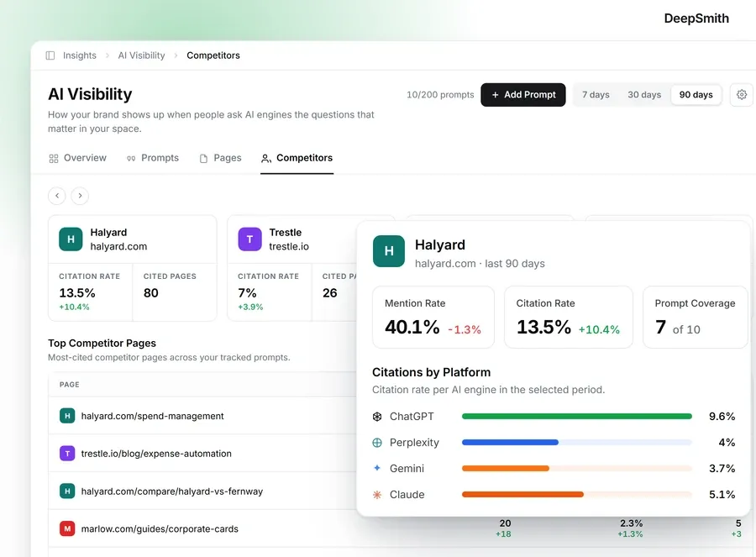Viewport: 756px width, 557px height.
Task: Open the Halyard competitor card title
Action: [x=108, y=233]
